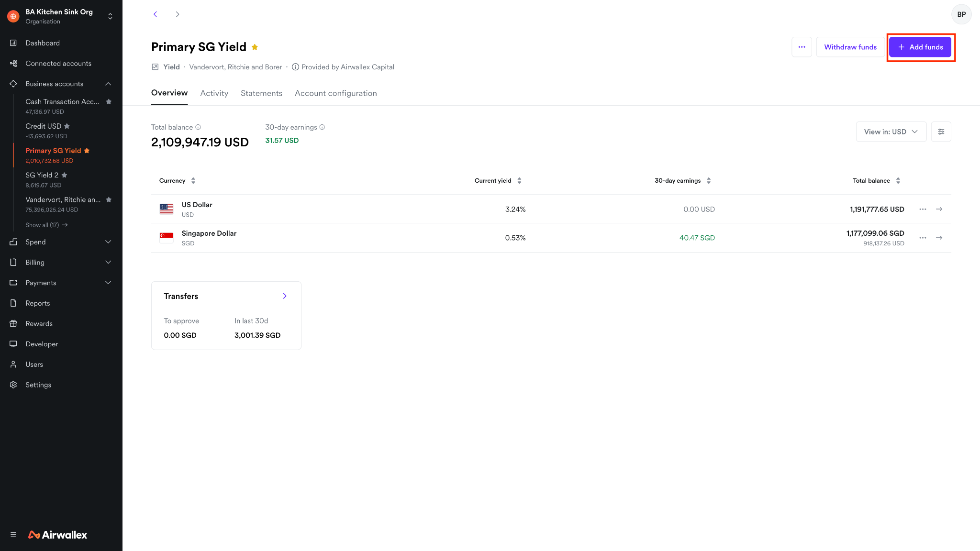
Task: Click the Reports sidebar icon
Action: tap(13, 303)
